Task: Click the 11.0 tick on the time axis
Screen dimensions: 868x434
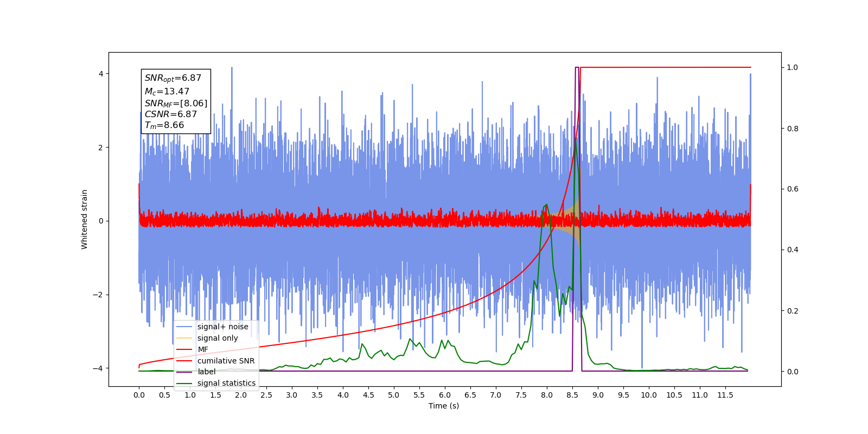Action: tap(700, 395)
